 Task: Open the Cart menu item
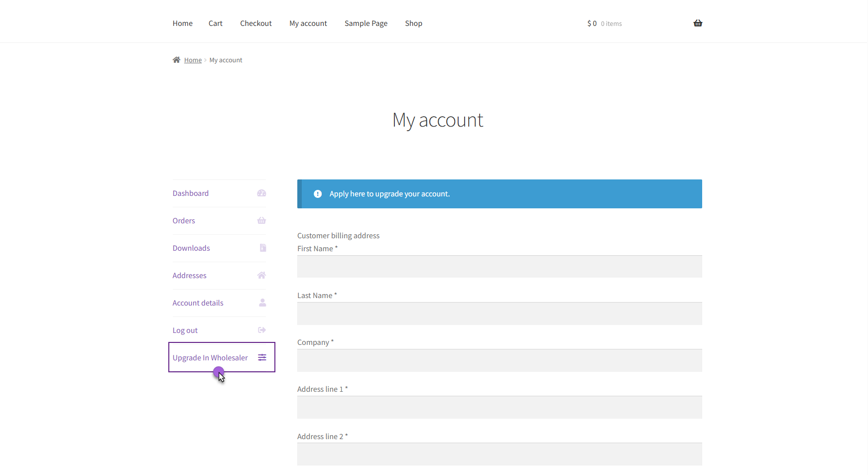coord(216,23)
